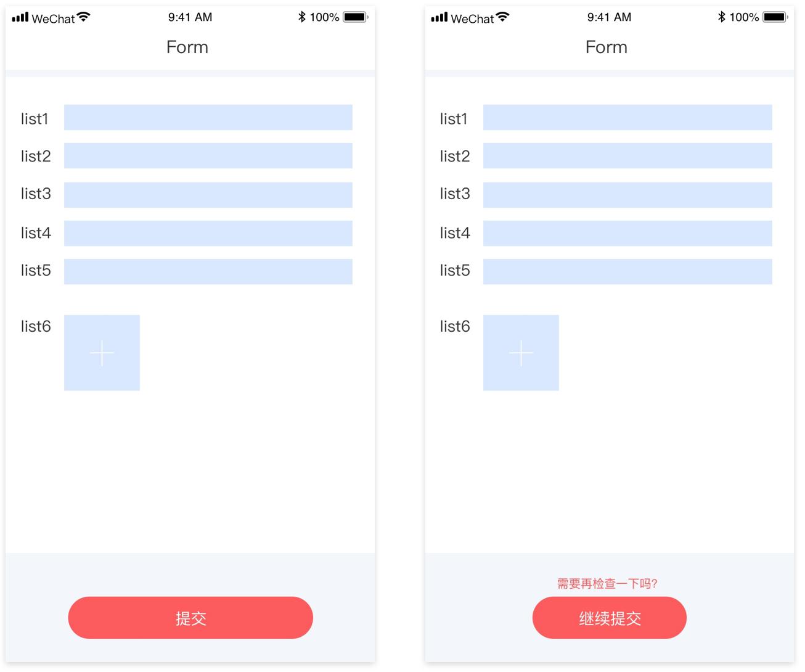Click the list2 input field in the left form
This screenshot has width=805, height=672.
tap(208, 156)
